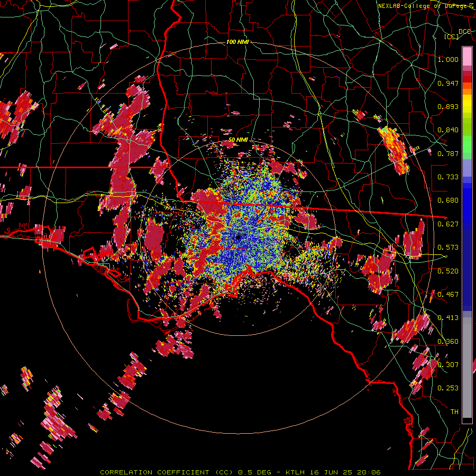Click the gray lower segment of color bar
The image size is (476, 476).
(x=467, y=369)
